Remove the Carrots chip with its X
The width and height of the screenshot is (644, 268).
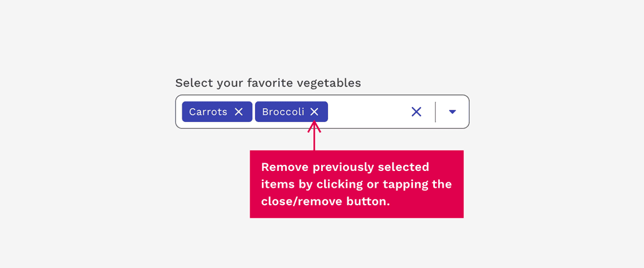pos(239,112)
